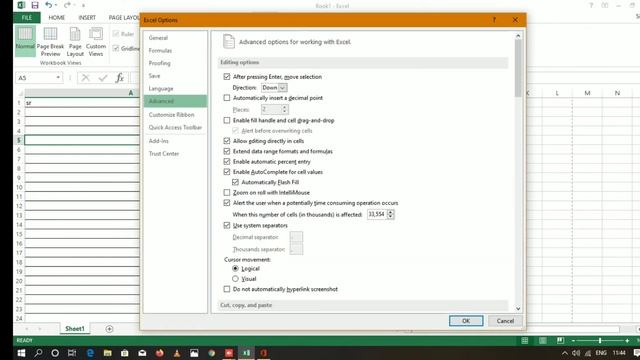Screen dimensions: 640x360
Task: Enable fill handle and cell drag-and-drop
Action: pyautogui.click(x=227, y=120)
